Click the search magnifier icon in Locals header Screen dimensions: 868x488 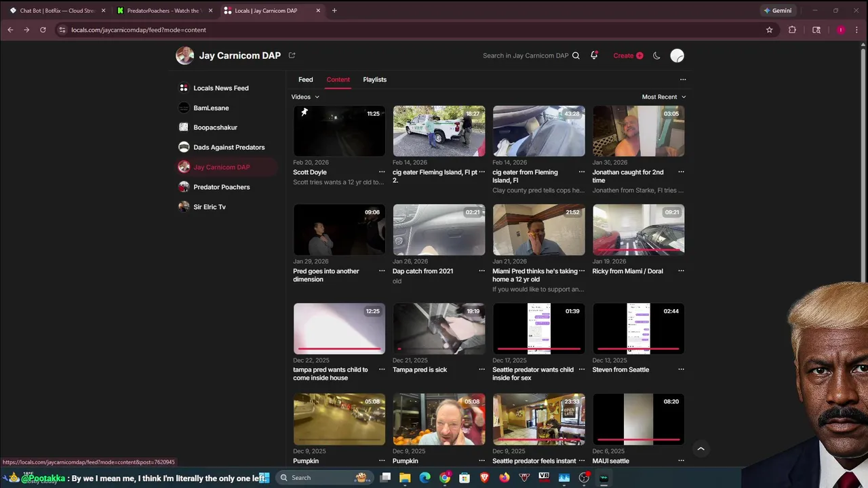[576, 56]
